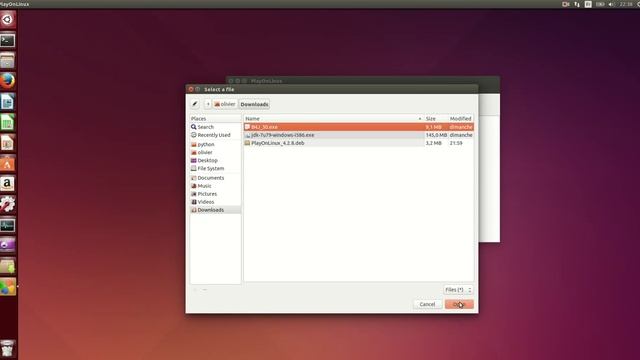The width and height of the screenshot is (640, 360).
Task: Open the clock in the top bar
Action: pyautogui.click(x=626, y=4)
